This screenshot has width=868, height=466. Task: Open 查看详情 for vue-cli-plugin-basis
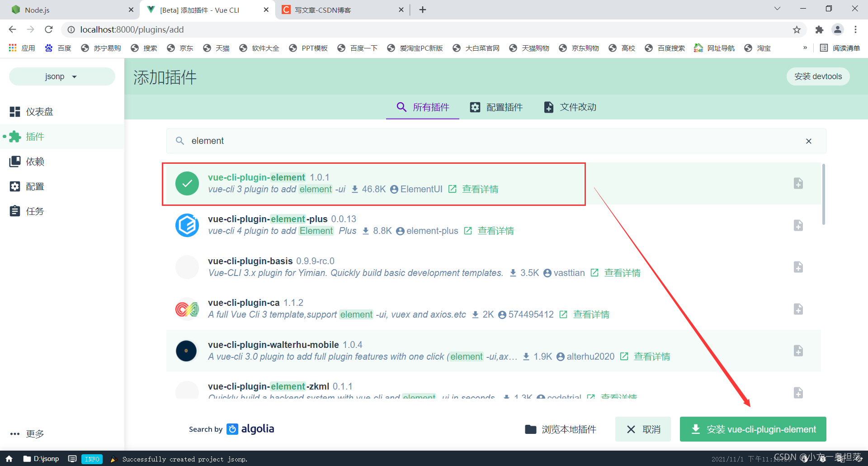point(623,273)
